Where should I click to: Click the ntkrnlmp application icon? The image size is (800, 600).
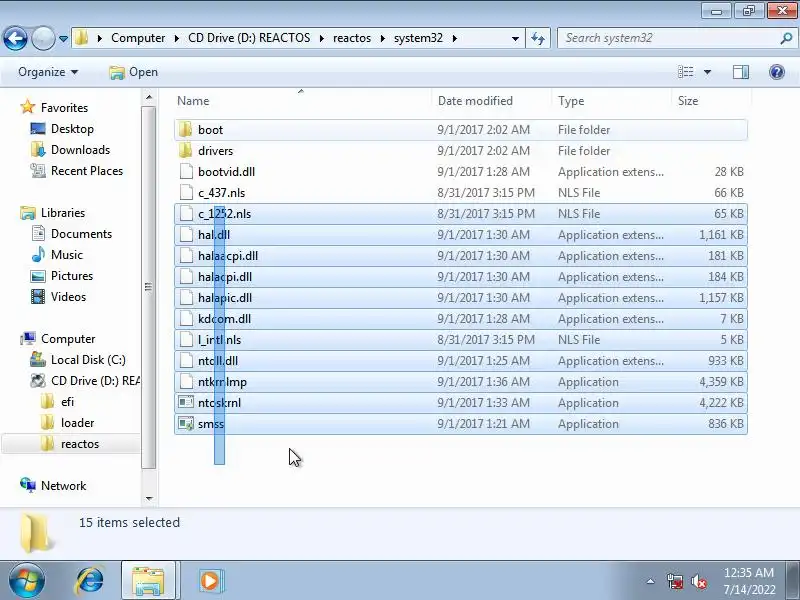click(186, 382)
